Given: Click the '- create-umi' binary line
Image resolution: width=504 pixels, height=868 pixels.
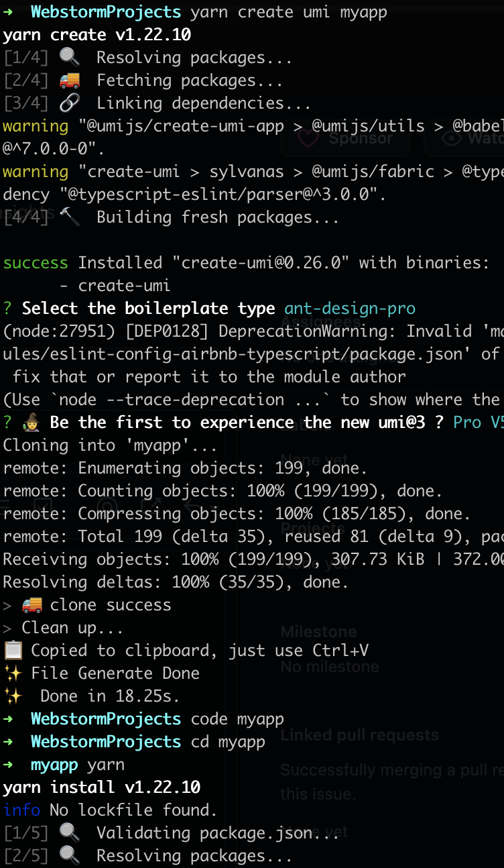Looking at the screenshot, I should (x=115, y=286).
